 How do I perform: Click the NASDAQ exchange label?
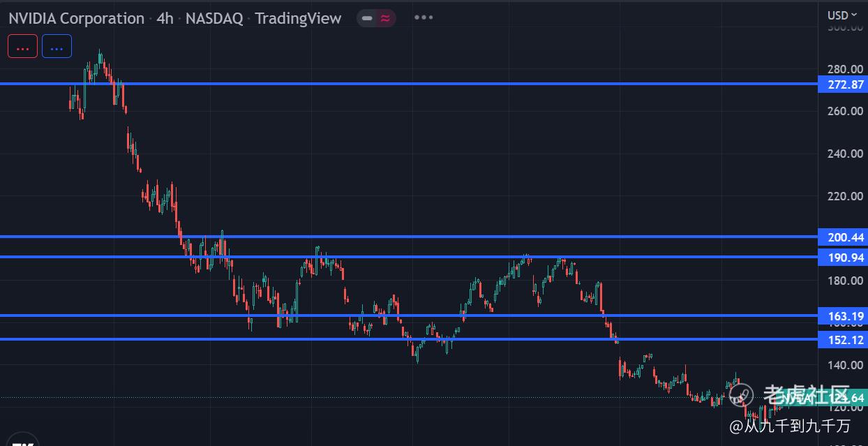(214, 19)
